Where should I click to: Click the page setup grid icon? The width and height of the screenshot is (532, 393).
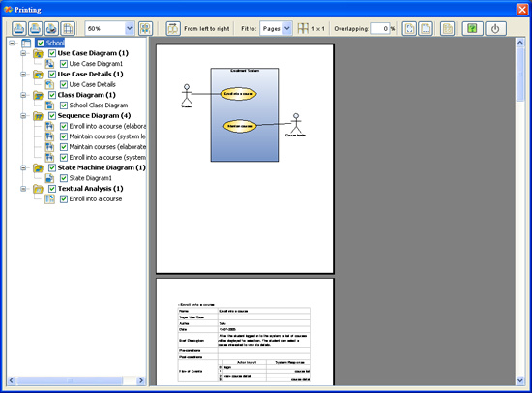click(68, 28)
